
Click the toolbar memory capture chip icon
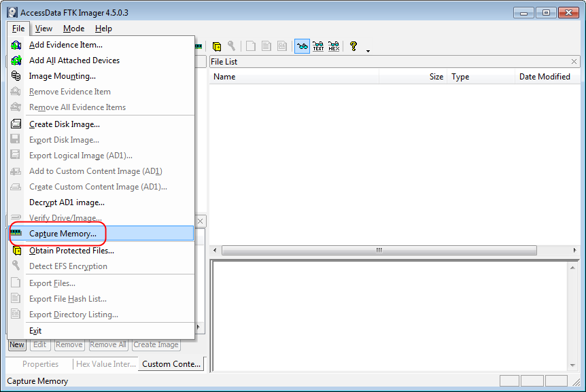pyautogui.click(x=199, y=47)
